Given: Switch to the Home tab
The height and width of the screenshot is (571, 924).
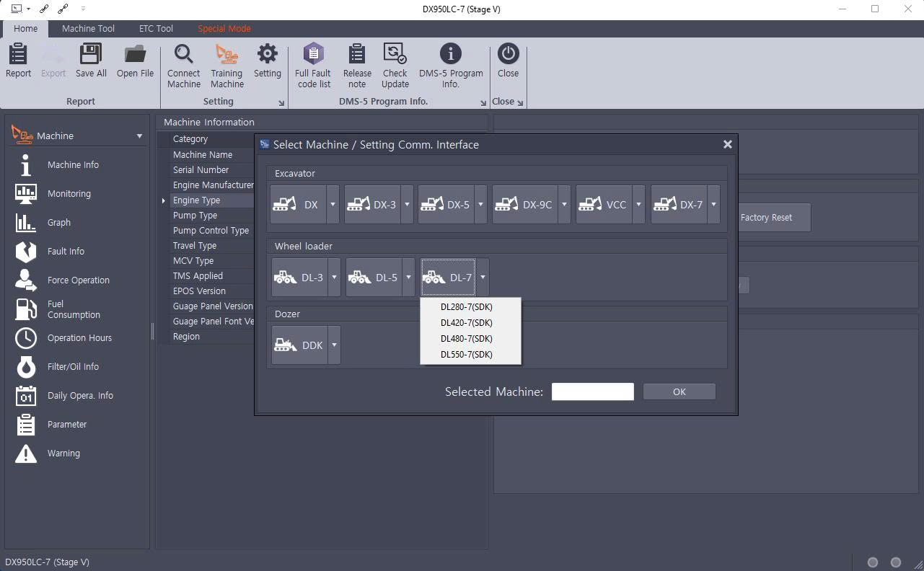Looking at the screenshot, I should 25,29.
